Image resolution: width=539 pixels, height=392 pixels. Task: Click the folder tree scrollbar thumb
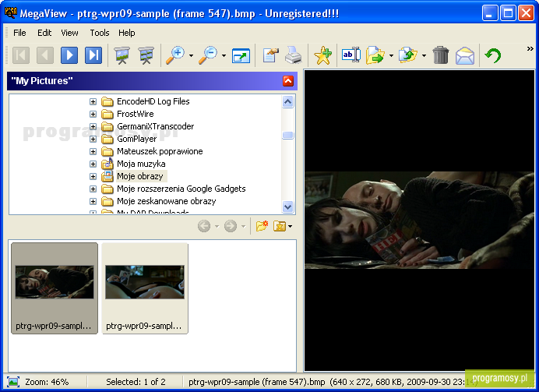point(287,136)
